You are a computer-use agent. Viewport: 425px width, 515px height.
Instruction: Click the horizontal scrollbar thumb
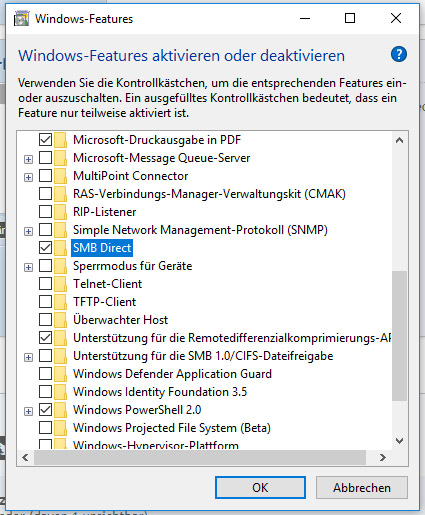tap(200, 457)
